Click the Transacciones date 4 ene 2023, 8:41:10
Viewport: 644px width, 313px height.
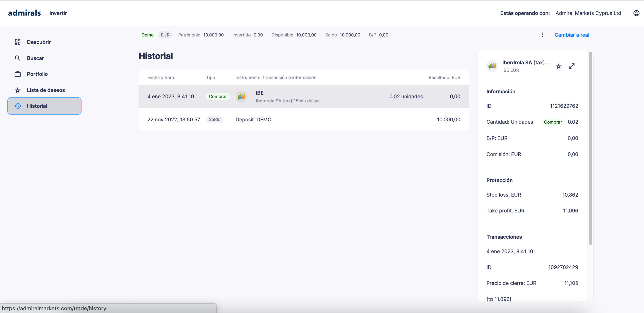[x=509, y=251]
